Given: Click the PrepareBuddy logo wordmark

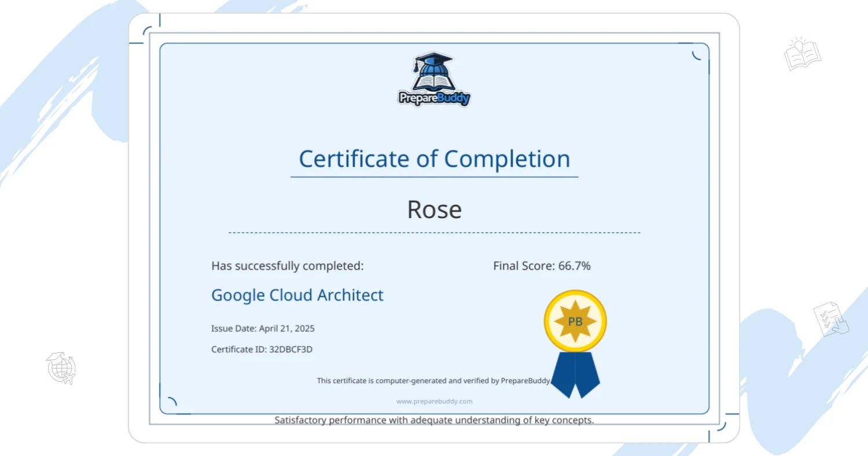Looking at the screenshot, I should [434, 98].
